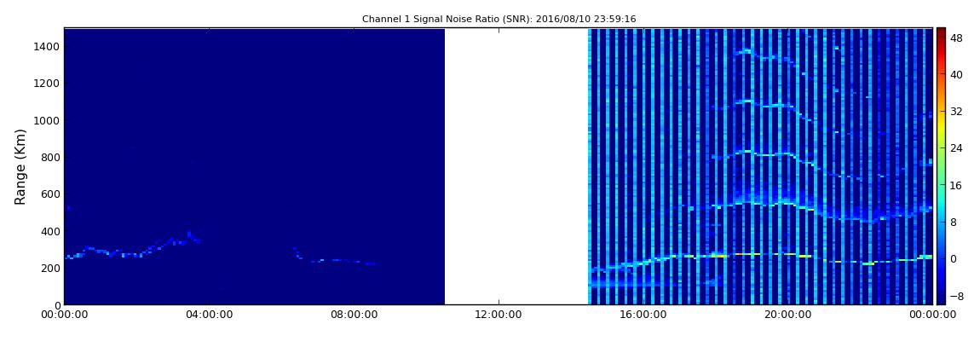980x347 pixels.
Task: Click the yellow band of the colorbar
Action: [941, 128]
